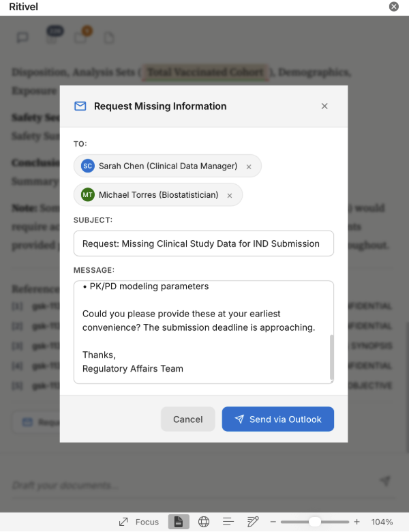The image size is (409, 532).
Task: Cancel the missing information request
Action: 188,419
